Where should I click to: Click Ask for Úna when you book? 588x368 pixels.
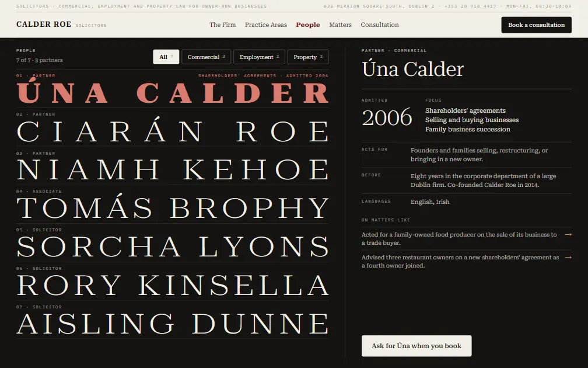tap(416, 346)
